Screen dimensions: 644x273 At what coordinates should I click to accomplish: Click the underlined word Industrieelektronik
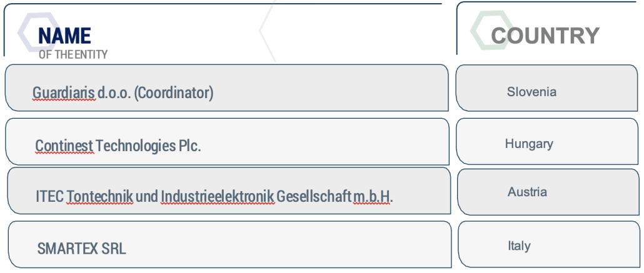[x=217, y=197]
